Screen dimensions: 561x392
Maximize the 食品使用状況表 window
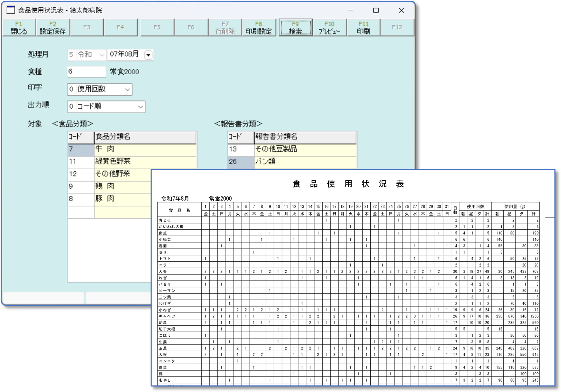[376, 10]
